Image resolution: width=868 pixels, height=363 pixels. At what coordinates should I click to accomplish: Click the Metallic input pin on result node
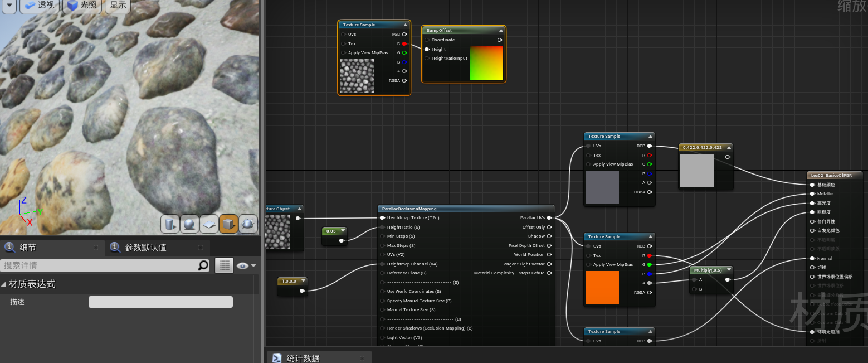coord(812,194)
